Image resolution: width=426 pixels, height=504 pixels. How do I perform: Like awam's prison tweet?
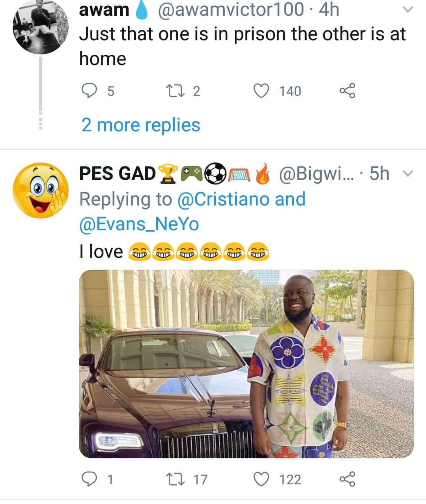pyautogui.click(x=261, y=91)
